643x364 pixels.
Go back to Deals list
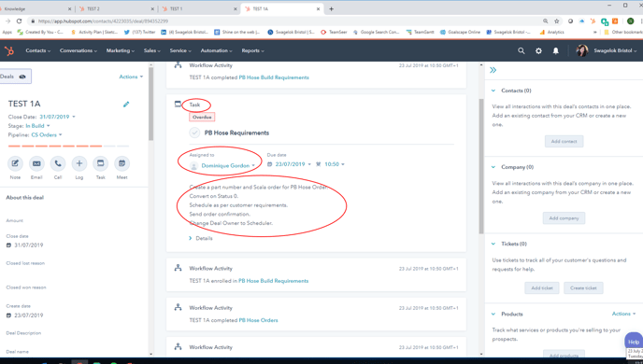(x=15, y=77)
